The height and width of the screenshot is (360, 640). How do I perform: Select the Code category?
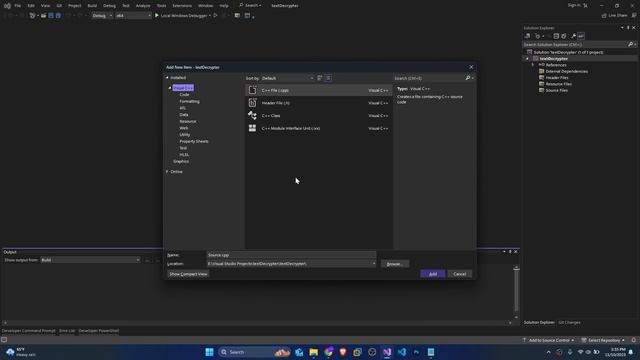coord(184,95)
